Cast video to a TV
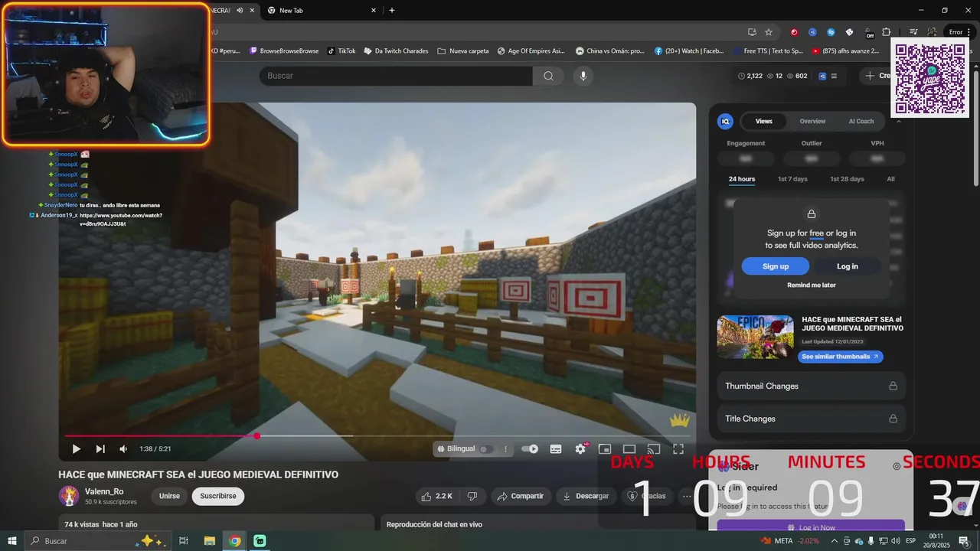 pyautogui.click(x=654, y=449)
